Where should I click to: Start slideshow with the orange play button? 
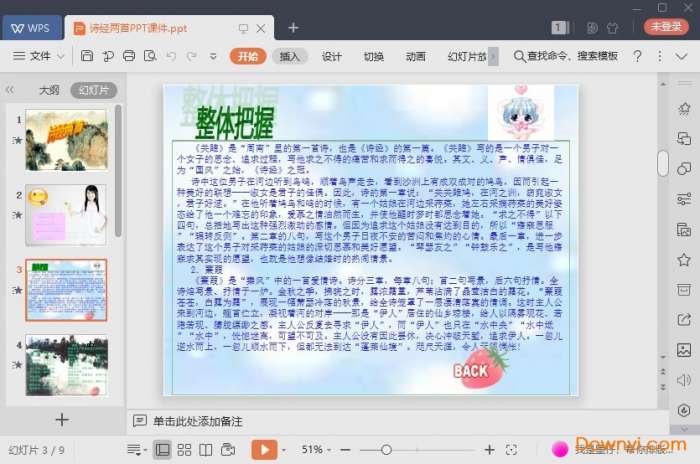[x=264, y=450]
